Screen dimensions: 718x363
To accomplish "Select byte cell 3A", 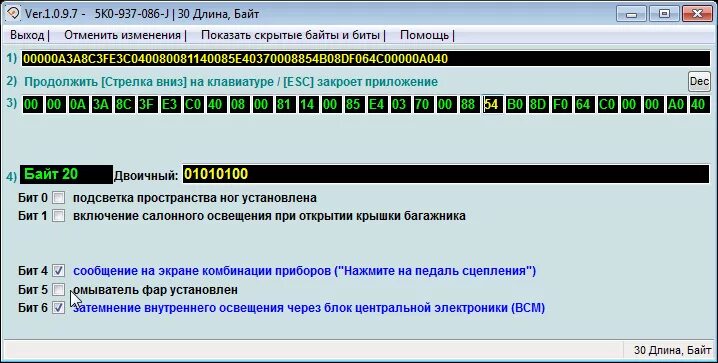I will (x=101, y=104).
